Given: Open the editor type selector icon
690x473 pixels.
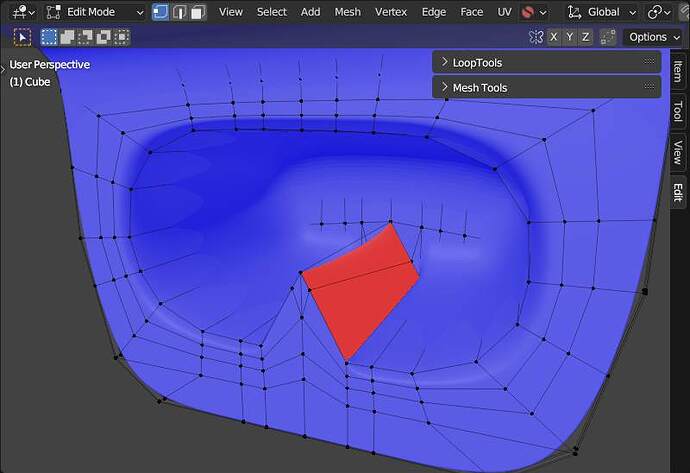Looking at the screenshot, I should tap(23, 12).
